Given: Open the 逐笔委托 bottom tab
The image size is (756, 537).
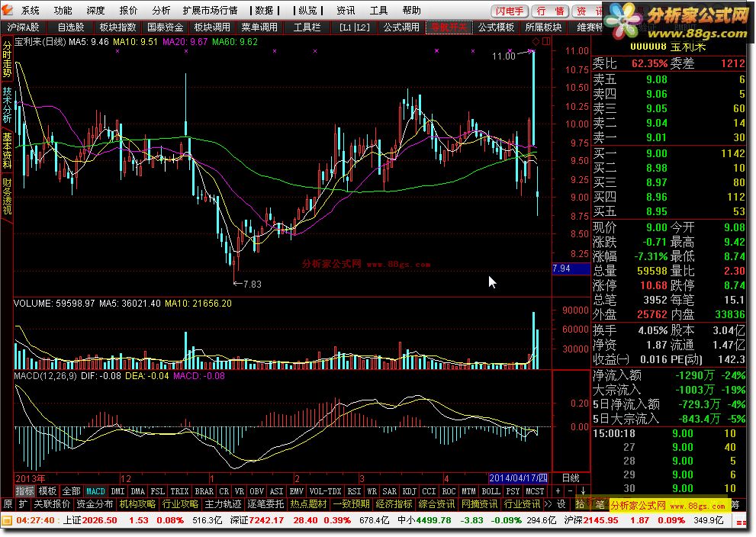Looking at the screenshot, I should [265, 504].
